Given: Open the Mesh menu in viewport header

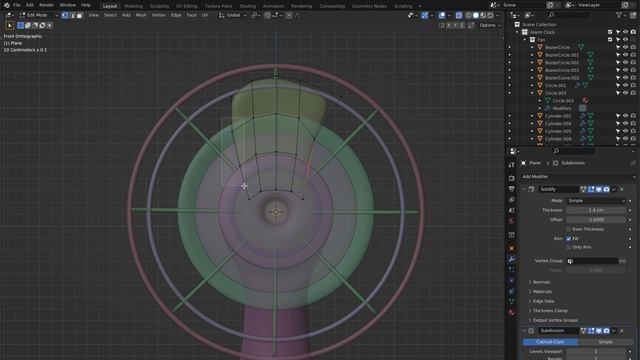Looking at the screenshot, I should pyautogui.click(x=141, y=15).
